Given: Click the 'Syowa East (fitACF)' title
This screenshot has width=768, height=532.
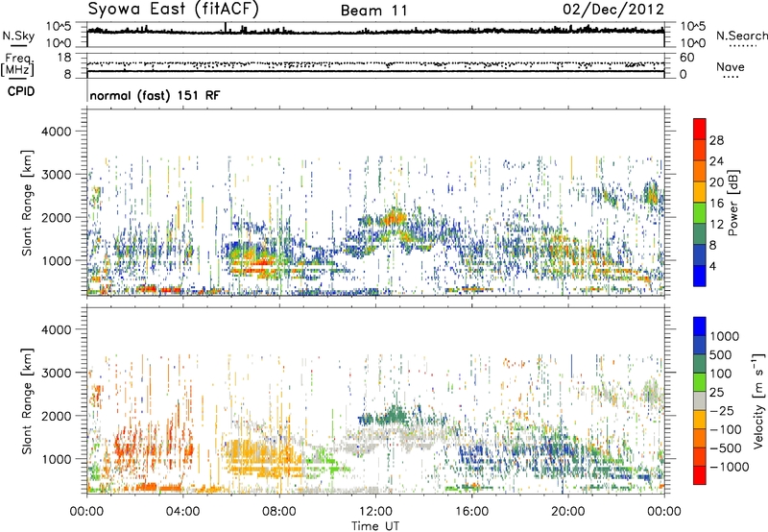Looking at the screenshot, I should pos(173,10).
